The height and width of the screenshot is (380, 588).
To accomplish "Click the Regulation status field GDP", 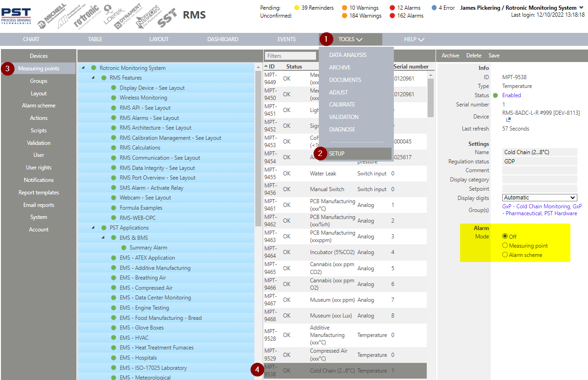I will click(540, 162).
